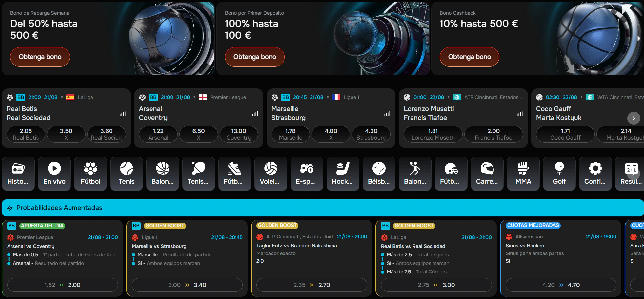644x299 pixels.
Task: Select 1.22 odds for Arsenal
Action: coord(158,134)
